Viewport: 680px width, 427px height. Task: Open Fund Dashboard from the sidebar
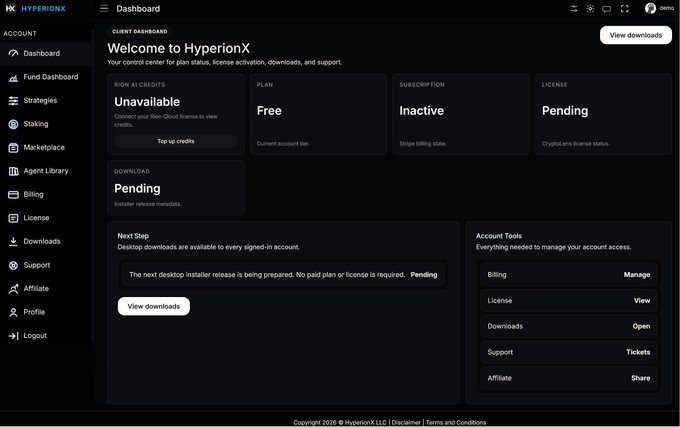(45, 77)
